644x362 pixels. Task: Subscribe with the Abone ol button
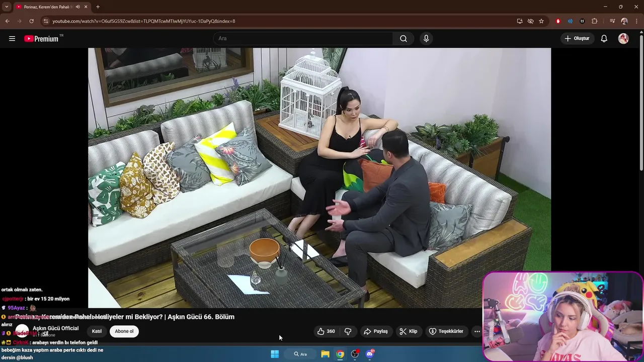(x=124, y=331)
